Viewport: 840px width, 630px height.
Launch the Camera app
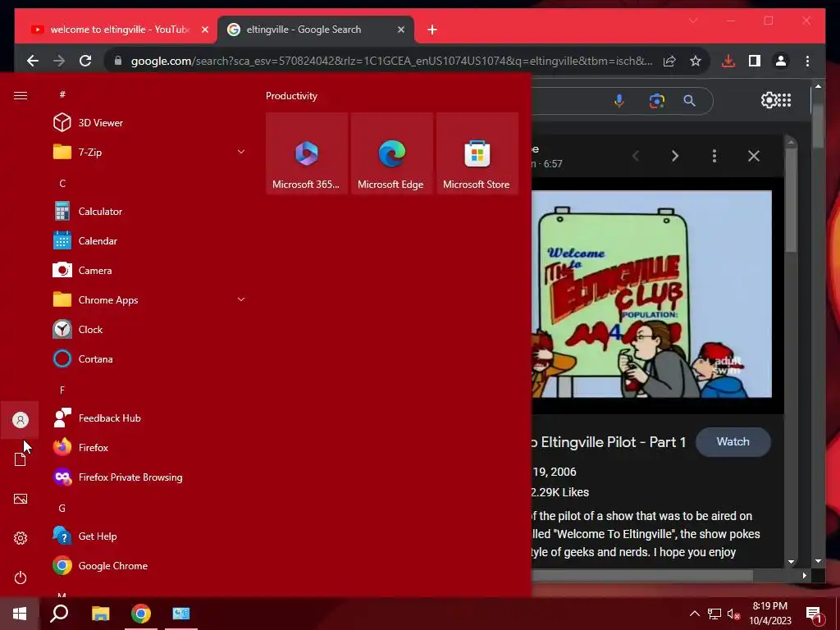[150, 271]
